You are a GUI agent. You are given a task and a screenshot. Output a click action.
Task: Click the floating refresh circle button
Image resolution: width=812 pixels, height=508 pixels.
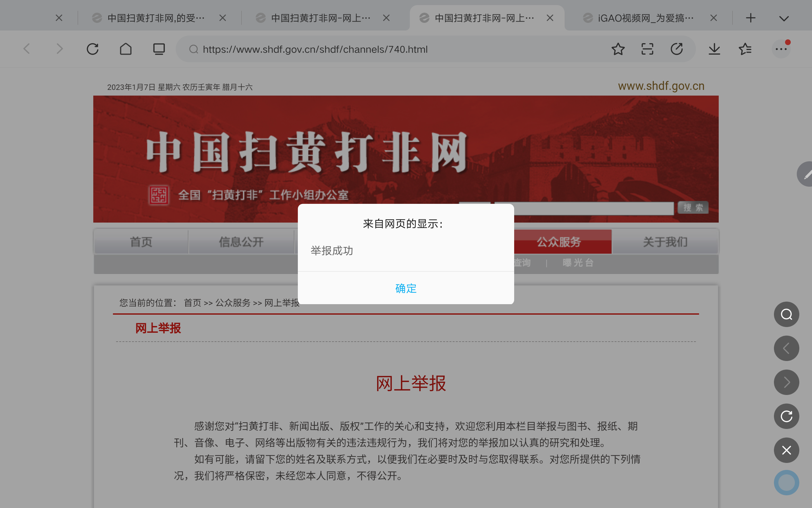point(787,416)
